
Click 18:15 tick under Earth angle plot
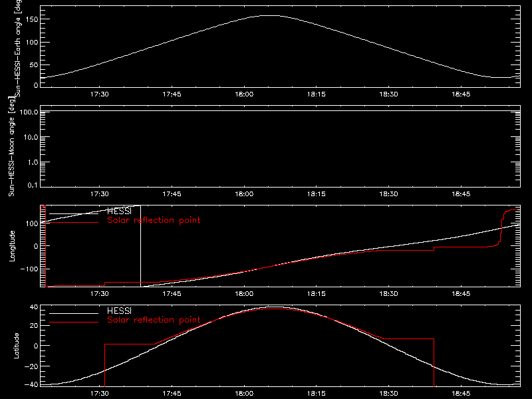coord(317,94)
